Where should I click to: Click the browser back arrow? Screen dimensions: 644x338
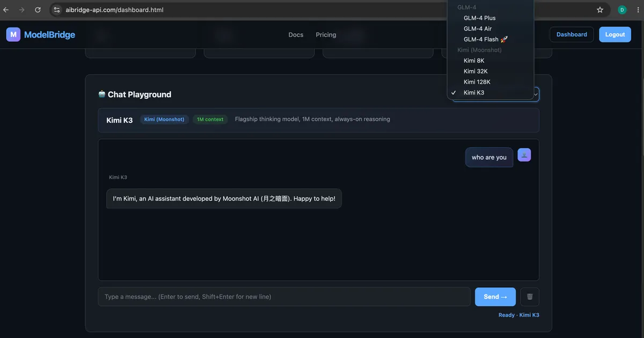click(x=6, y=10)
